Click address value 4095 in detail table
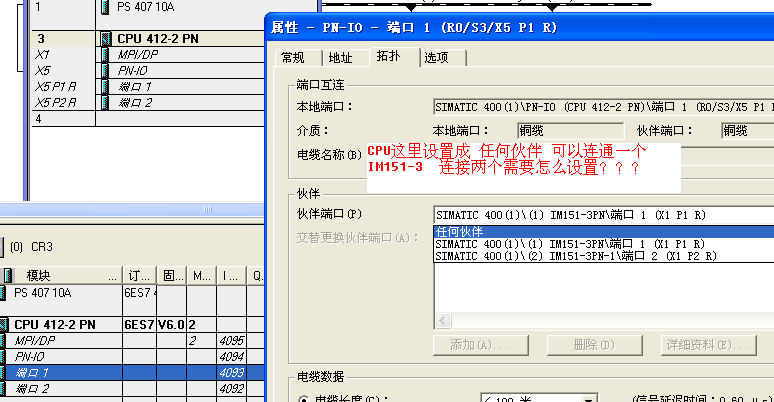The width and height of the screenshot is (774, 402). tap(232, 340)
